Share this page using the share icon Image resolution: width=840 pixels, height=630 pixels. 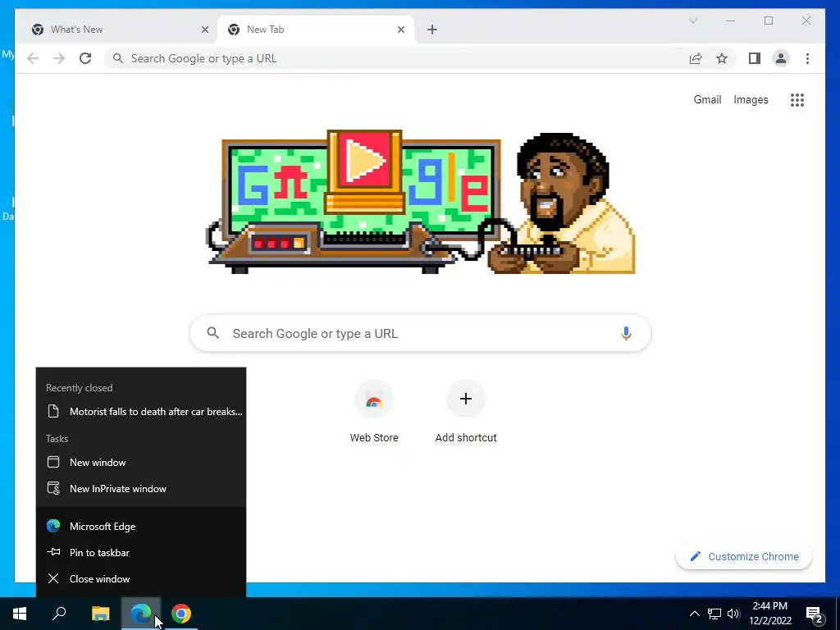tap(696, 58)
